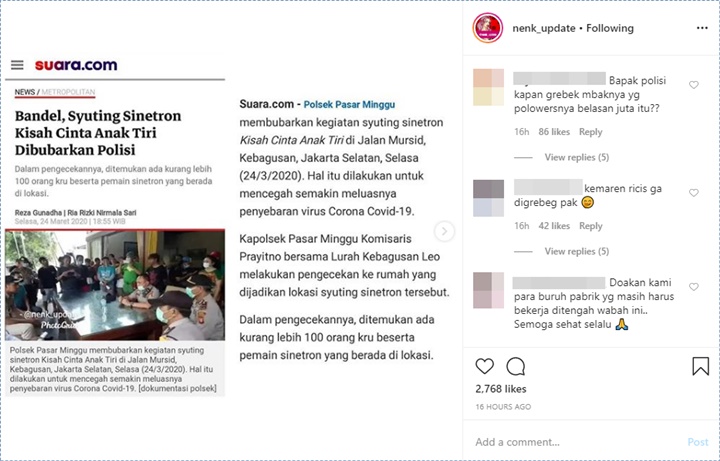Select the METROPOLITAN breadcrumb tab
The image size is (720, 461).
(x=68, y=92)
